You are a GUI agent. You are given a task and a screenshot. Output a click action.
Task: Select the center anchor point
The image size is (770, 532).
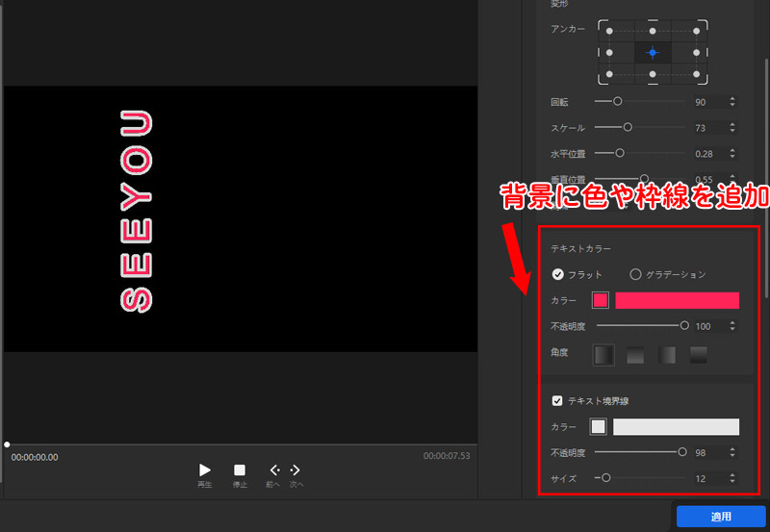click(x=653, y=53)
